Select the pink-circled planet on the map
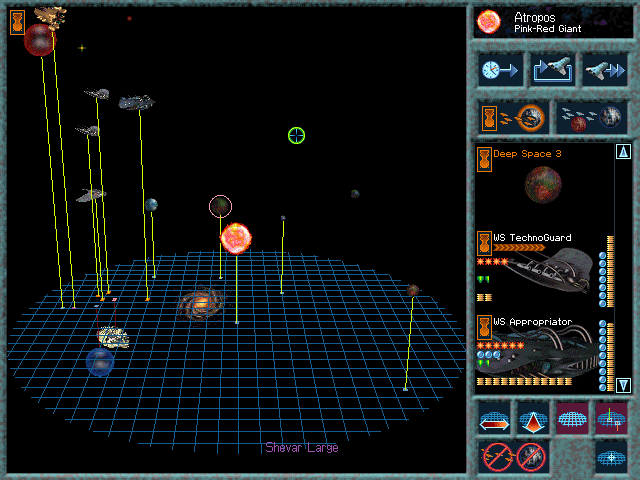The image size is (640, 480). click(220, 206)
